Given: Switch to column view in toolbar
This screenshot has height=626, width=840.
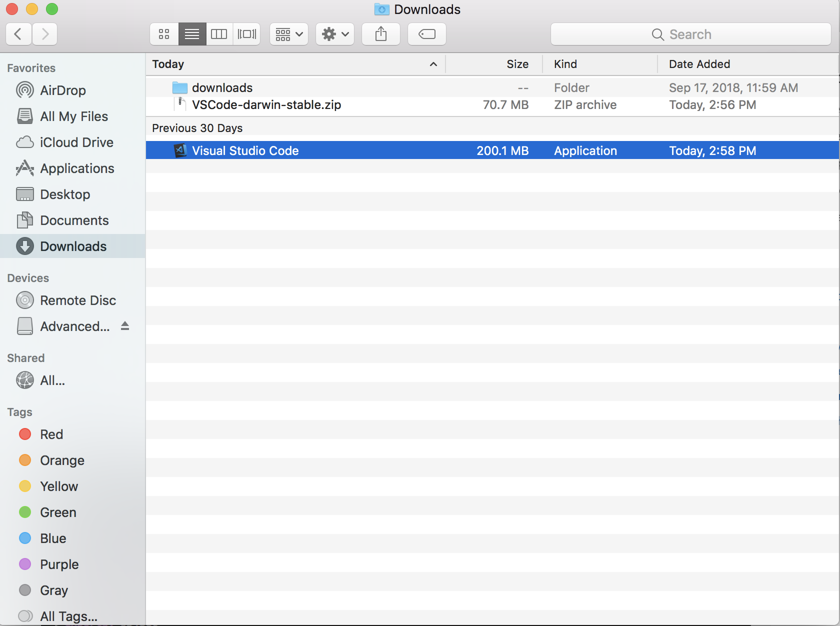Looking at the screenshot, I should pyautogui.click(x=219, y=34).
